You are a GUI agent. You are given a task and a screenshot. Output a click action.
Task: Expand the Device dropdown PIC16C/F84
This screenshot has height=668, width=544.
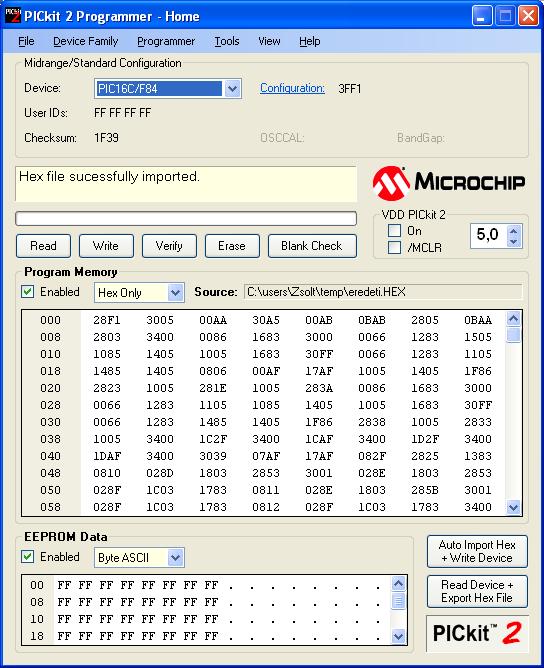point(232,89)
